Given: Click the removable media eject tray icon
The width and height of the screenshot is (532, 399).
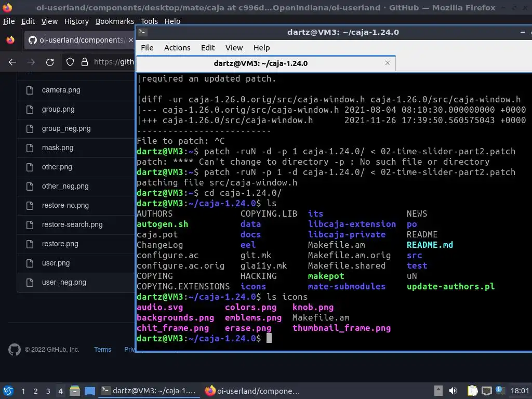Looking at the screenshot, I should pyautogui.click(x=438, y=391).
